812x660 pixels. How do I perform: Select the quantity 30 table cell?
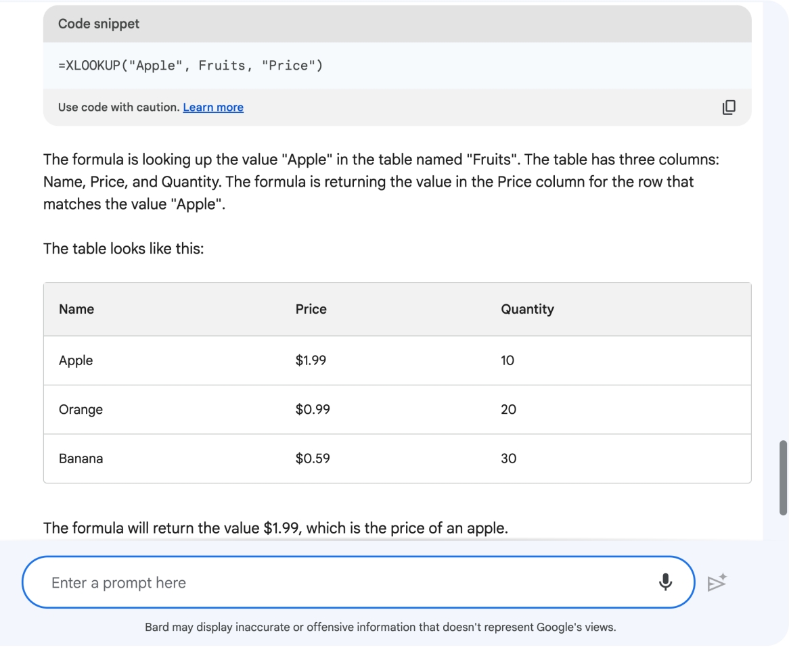point(508,458)
